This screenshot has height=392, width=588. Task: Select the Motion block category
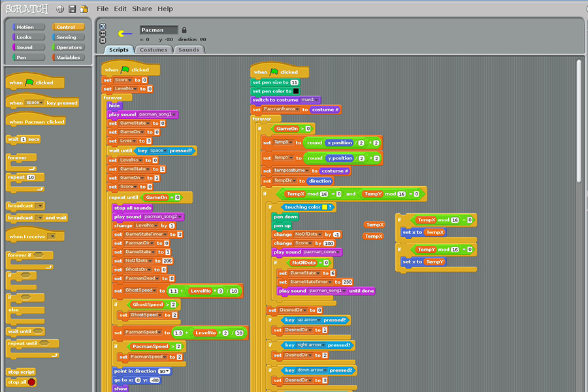[29, 27]
